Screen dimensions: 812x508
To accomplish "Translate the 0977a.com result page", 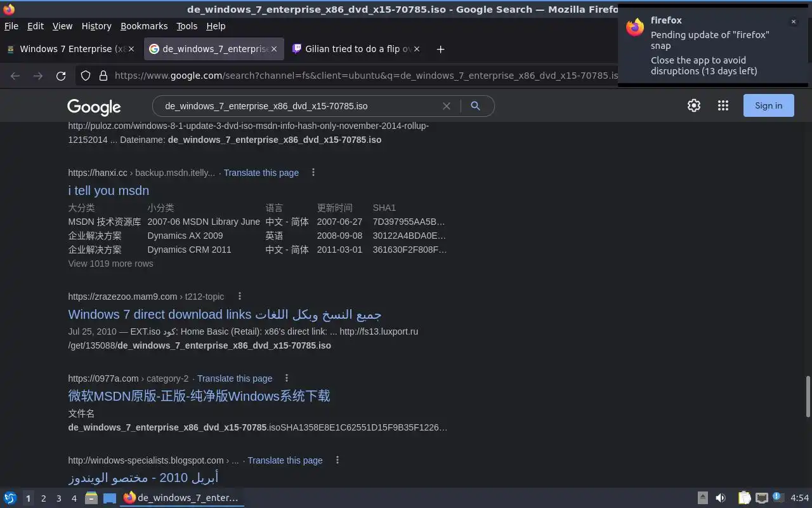I will click(x=235, y=378).
